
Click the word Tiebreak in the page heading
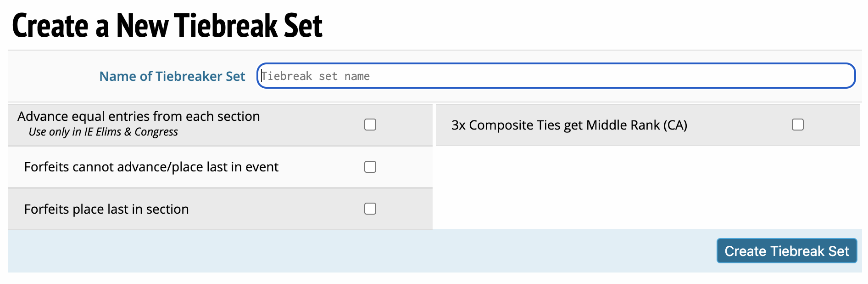point(226,26)
